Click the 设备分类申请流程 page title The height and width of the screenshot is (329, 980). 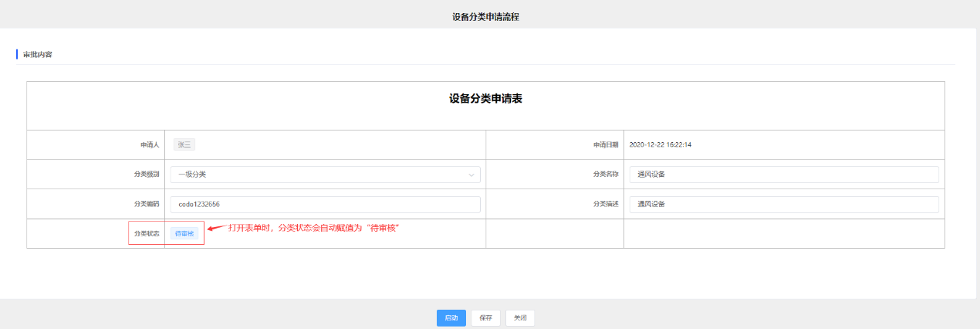[485, 16]
